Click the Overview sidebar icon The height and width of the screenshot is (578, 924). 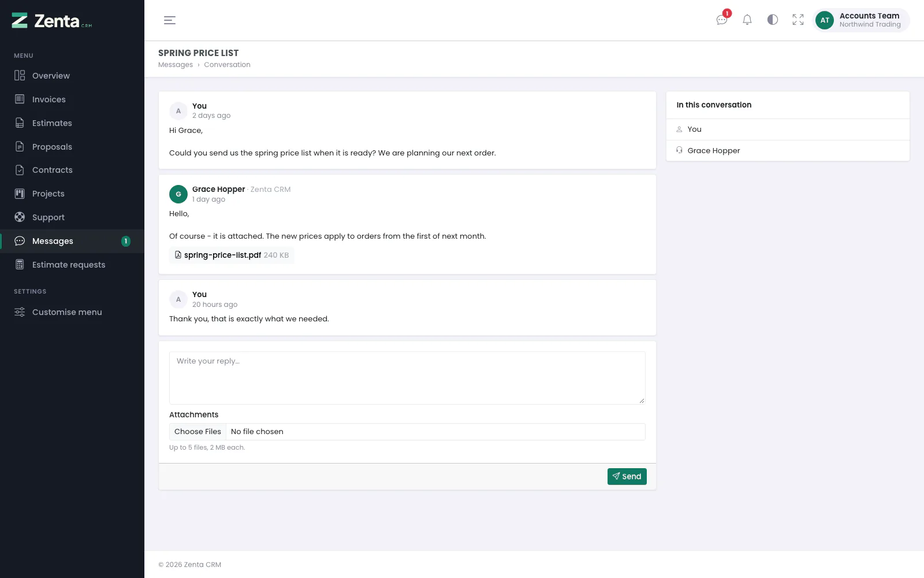pos(20,76)
